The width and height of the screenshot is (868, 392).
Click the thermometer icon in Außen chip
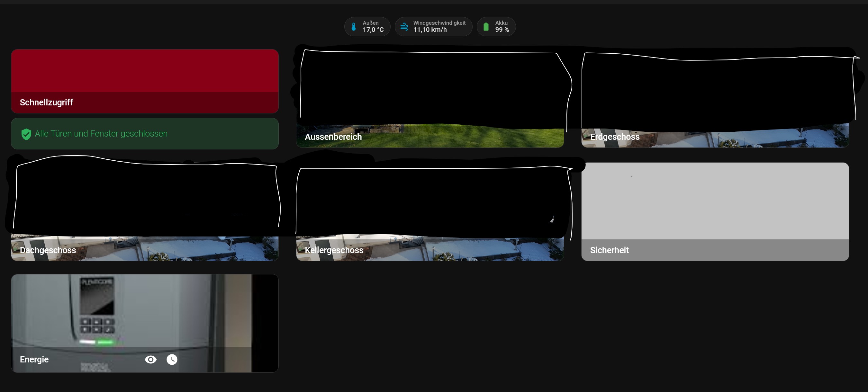[x=353, y=27]
